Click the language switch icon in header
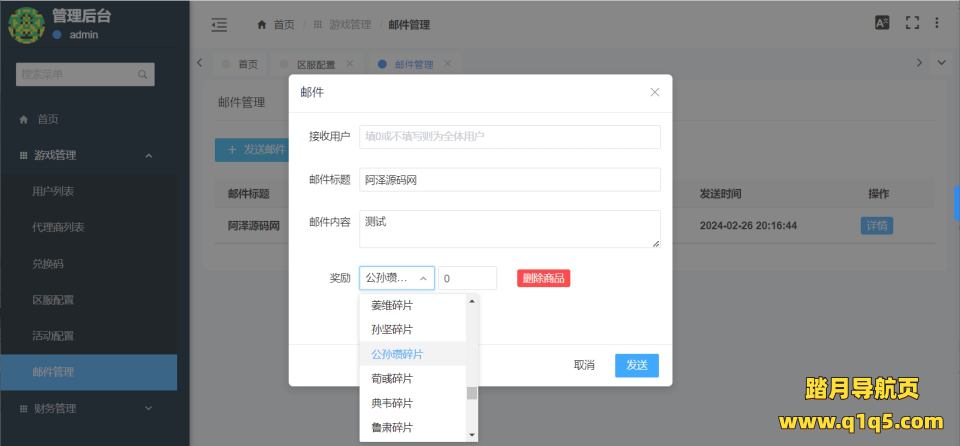Viewport: 960px width, 446px height. (x=882, y=23)
